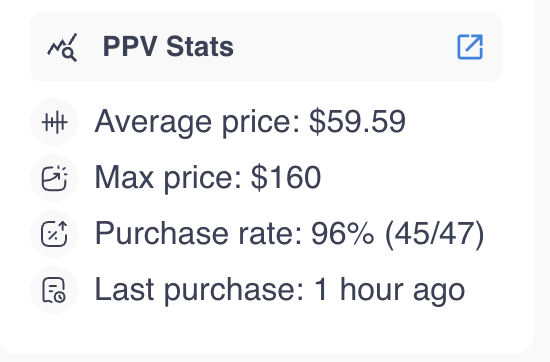The height and width of the screenshot is (362, 550).
Task: Select the PPV Stats heading text
Action: (x=168, y=46)
